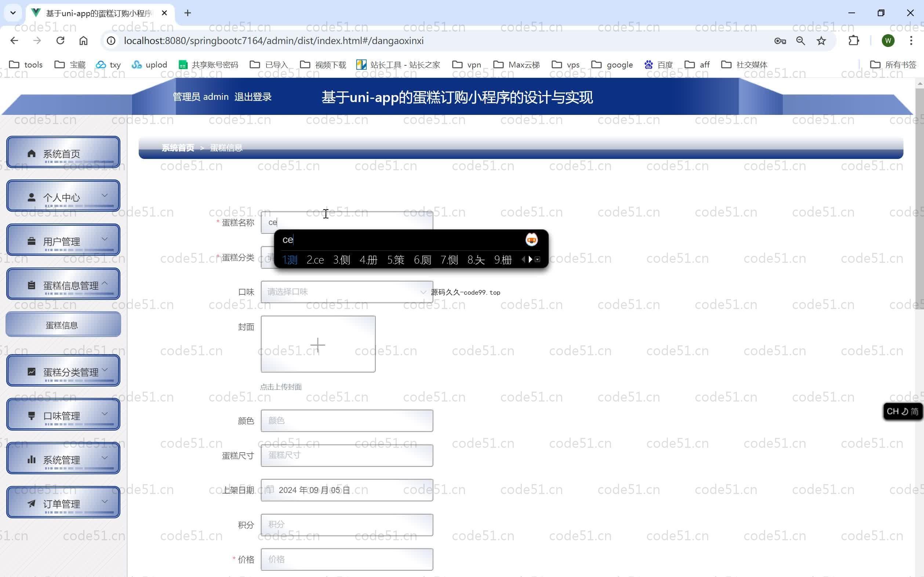Choose IME candidate 4.册

(x=368, y=260)
